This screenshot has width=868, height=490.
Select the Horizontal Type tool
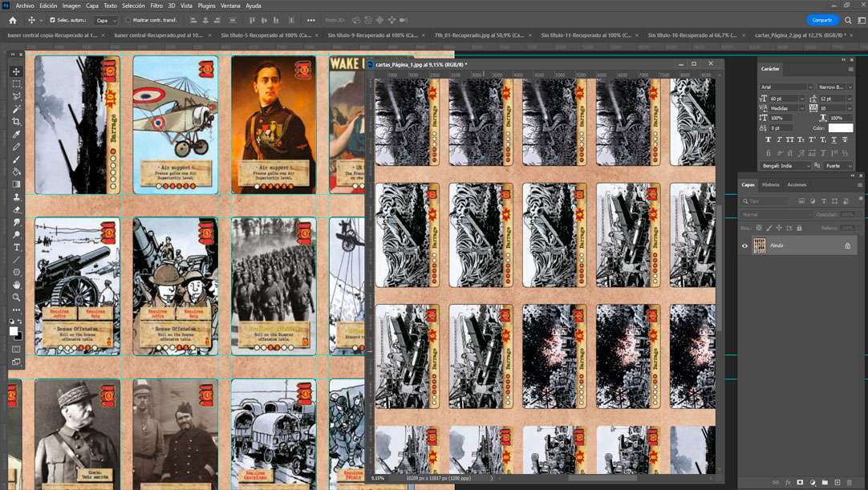pos(16,247)
